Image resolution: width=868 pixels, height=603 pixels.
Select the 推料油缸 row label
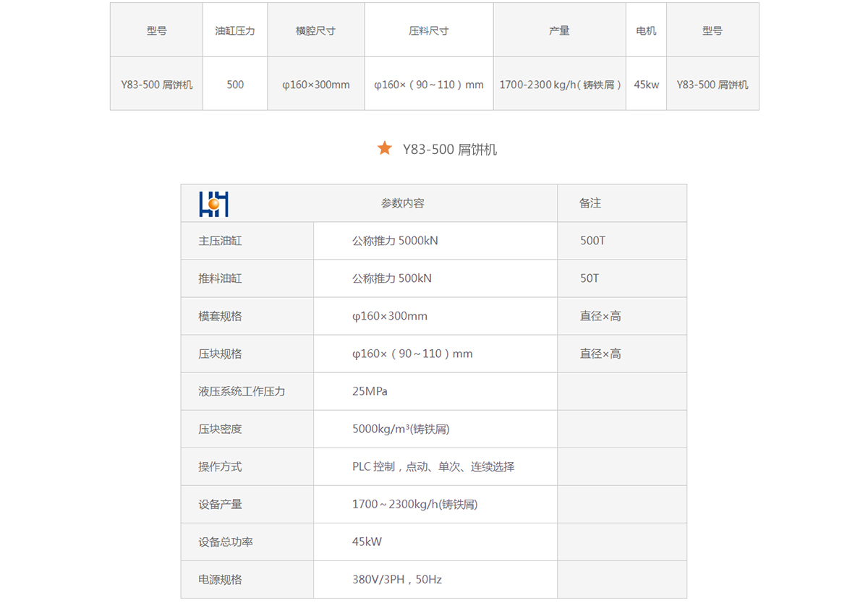pos(221,278)
